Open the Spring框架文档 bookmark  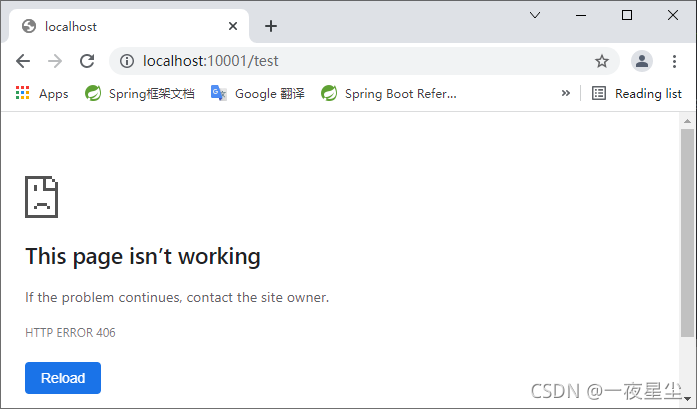(140, 94)
